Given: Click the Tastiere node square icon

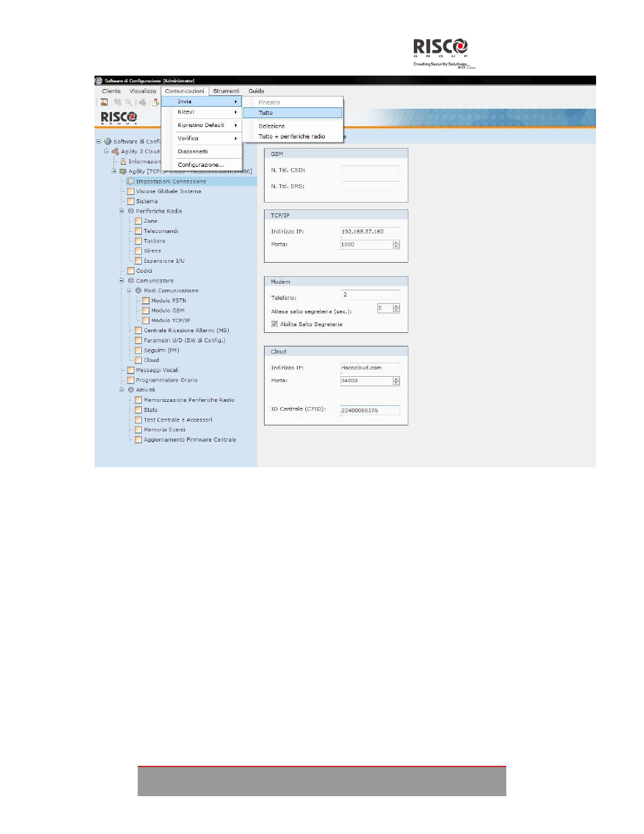Looking at the screenshot, I should click(138, 241).
